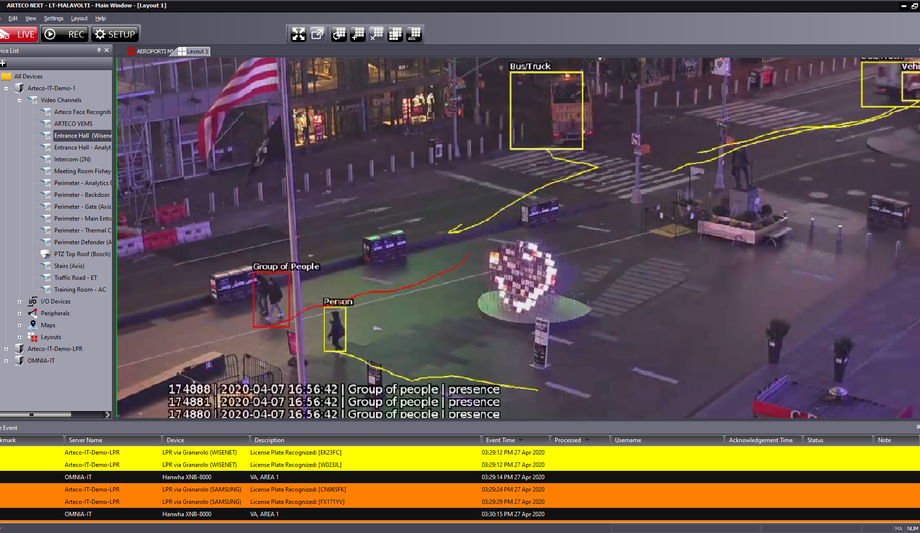Switch to LIVE mode
This screenshot has height=533, width=920.
coord(18,34)
